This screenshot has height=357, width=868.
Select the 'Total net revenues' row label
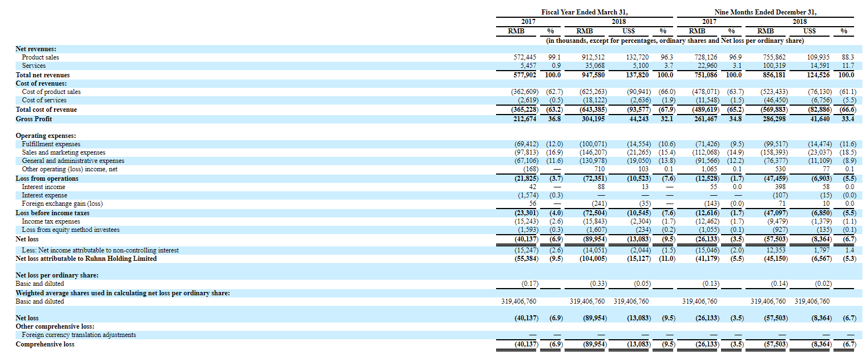43,75
